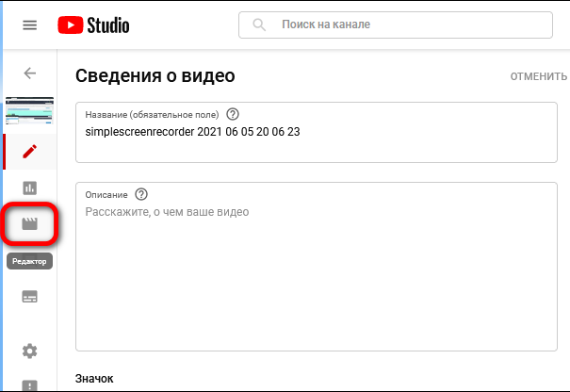Focus the Поиск на канале search field
The height and width of the screenshot is (392, 570).
[396, 24]
